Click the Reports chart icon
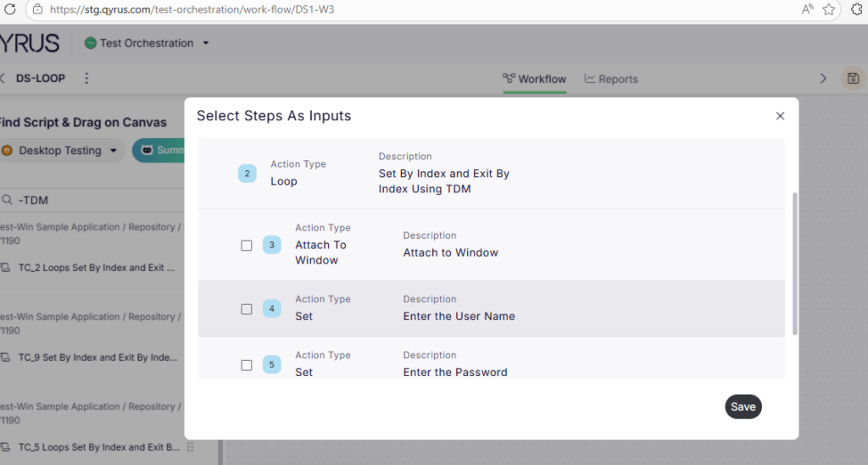868x465 pixels. tap(590, 79)
